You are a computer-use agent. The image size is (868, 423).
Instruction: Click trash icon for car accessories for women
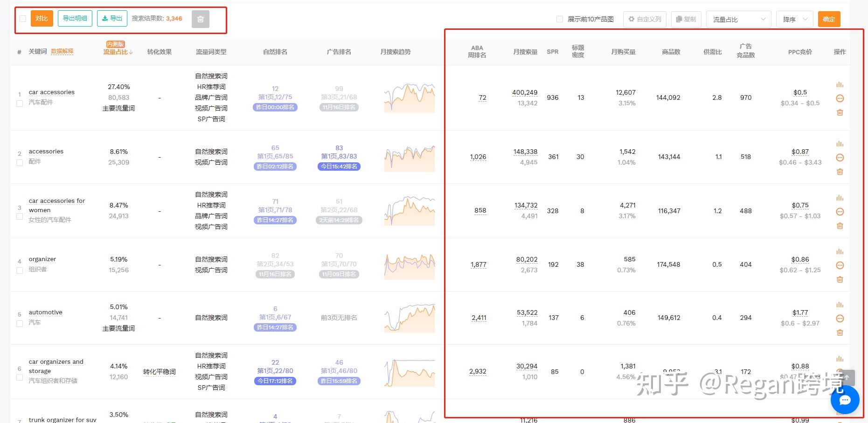[840, 226]
